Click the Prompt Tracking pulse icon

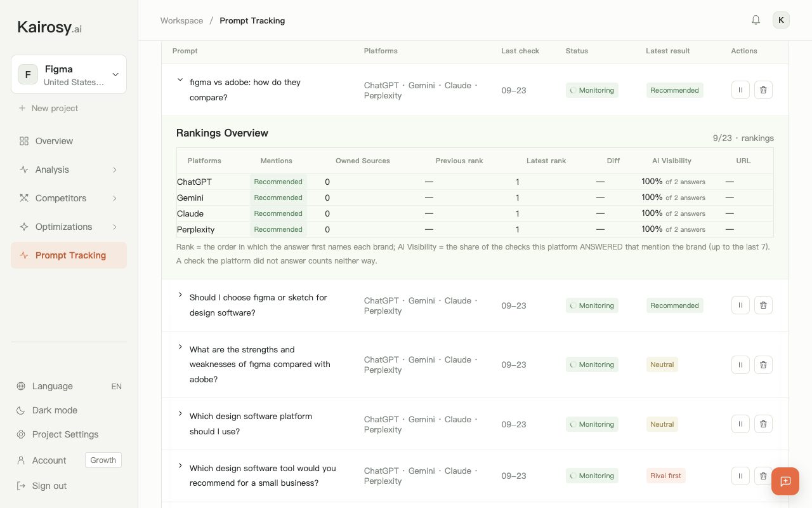coord(24,255)
